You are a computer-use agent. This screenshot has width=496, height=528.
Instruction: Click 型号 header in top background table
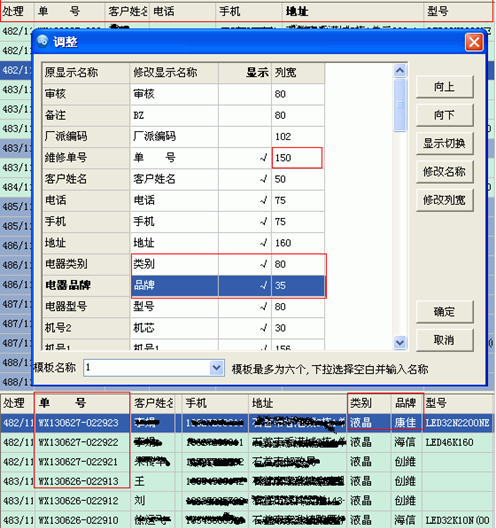click(x=457, y=12)
